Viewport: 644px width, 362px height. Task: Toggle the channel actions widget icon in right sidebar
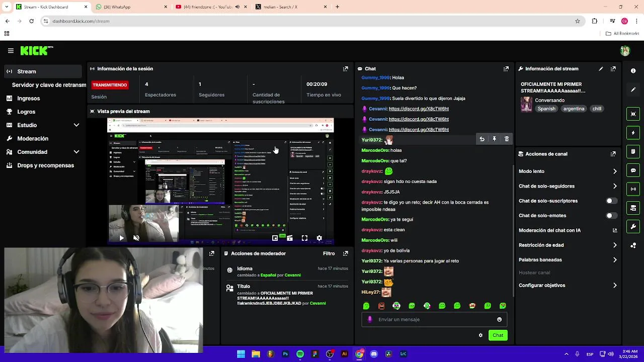(x=633, y=208)
